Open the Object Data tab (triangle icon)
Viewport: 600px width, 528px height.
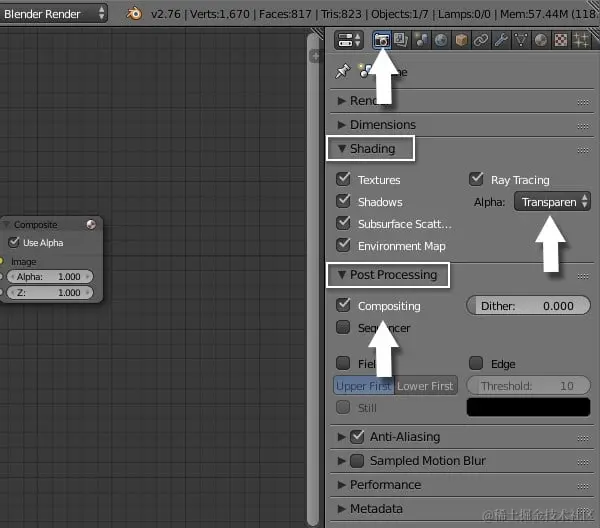tap(521, 40)
